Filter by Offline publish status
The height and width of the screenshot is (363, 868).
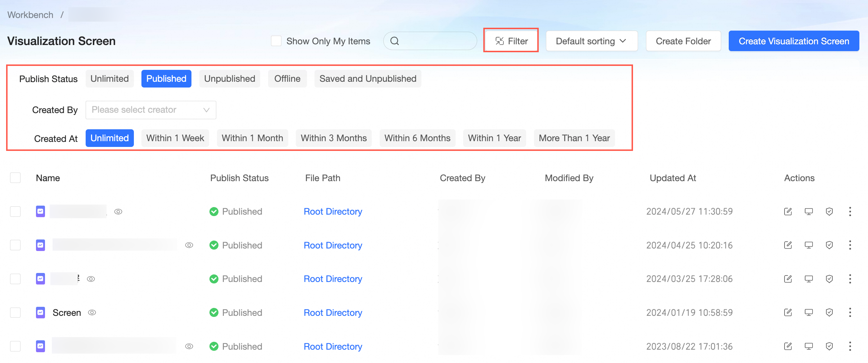point(288,79)
